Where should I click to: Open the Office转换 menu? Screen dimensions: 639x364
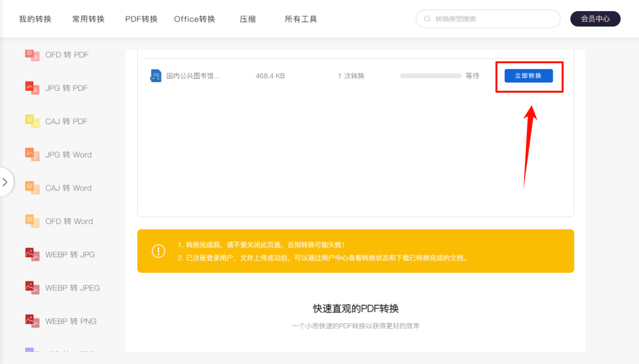click(194, 19)
